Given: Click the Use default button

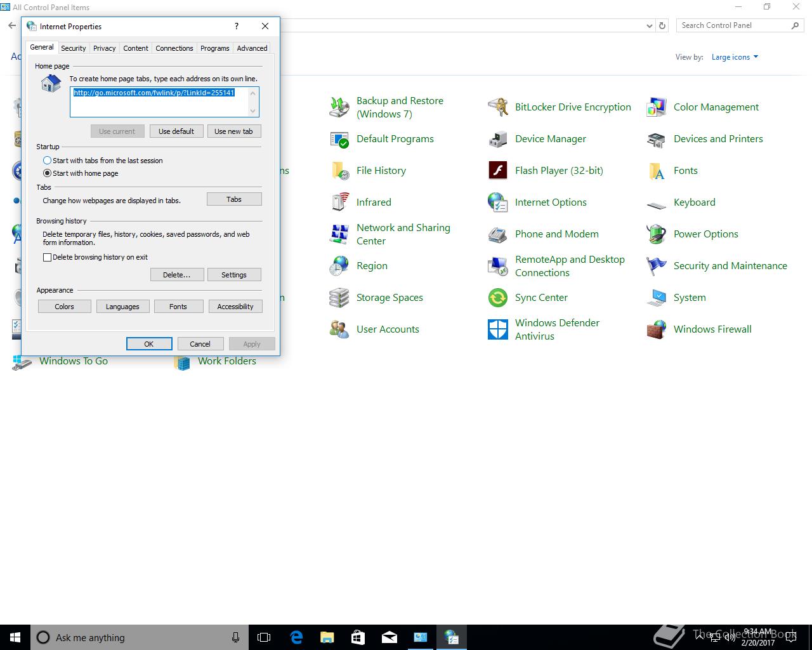Looking at the screenshot, I should coord(176,131).
